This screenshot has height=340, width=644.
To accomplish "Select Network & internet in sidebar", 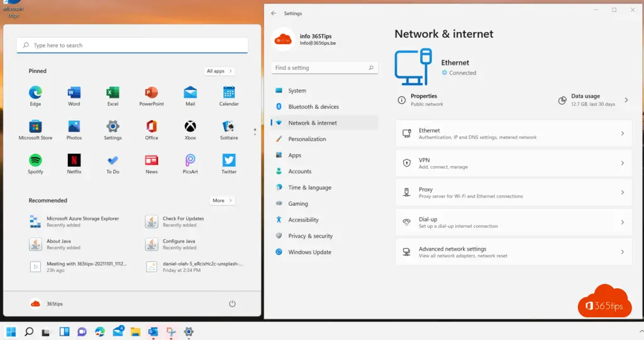I will tap(325, 123).
